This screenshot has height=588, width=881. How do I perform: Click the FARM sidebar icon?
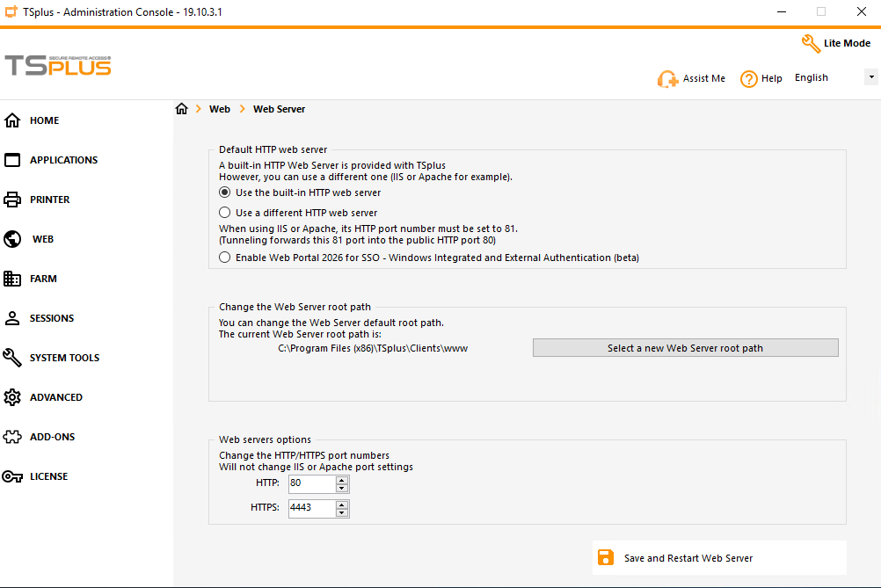pyautogui.click(x=43, y=278)
